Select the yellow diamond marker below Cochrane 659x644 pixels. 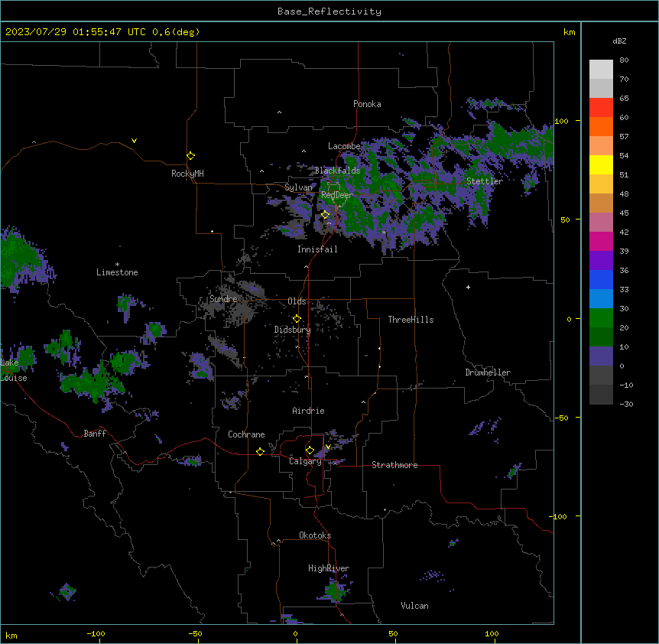(x=260, y=451)
